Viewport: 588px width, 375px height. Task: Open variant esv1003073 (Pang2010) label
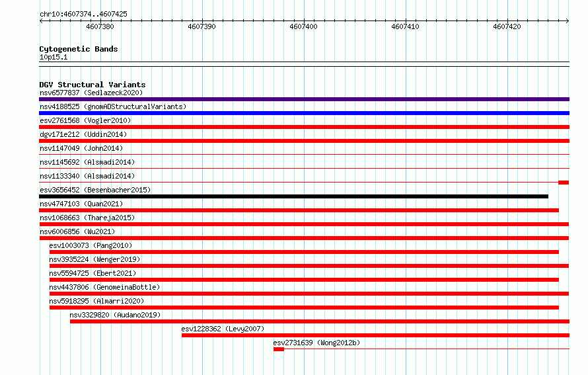pyautogui.click(x=91, y=245)
